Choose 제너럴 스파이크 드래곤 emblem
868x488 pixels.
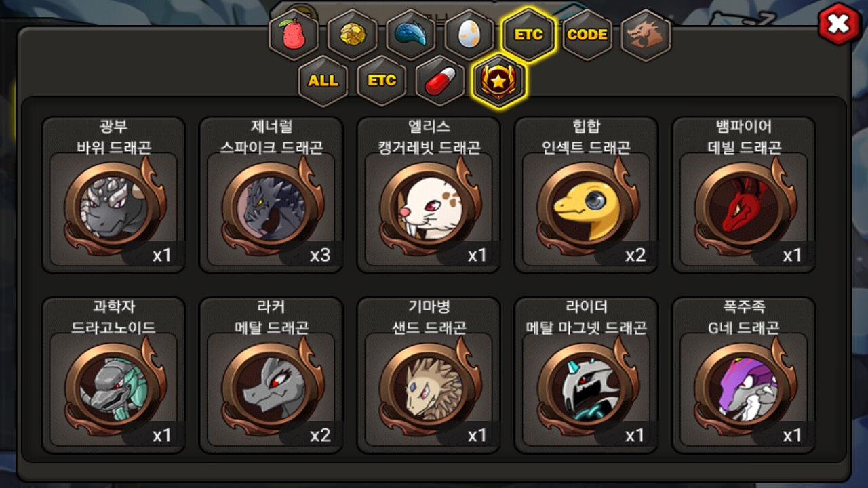[271, 195]
